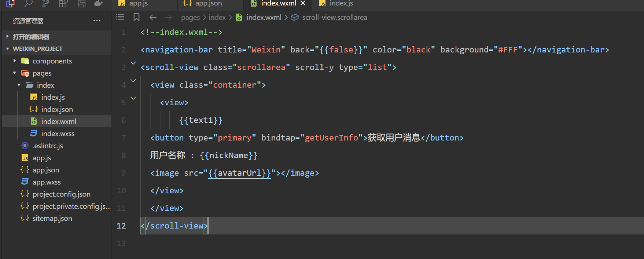The image size is (644, 259).
Task: Open the Extensions blocks icon
Action: (x=63, y=3)
